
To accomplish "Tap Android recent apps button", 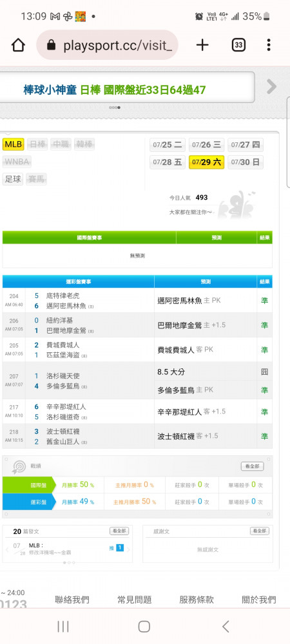I will click(63, 627).
